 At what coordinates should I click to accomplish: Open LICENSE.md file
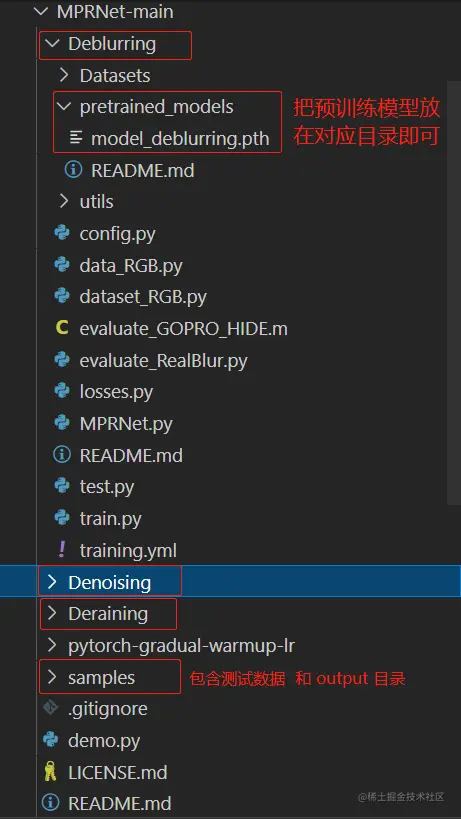117,773
